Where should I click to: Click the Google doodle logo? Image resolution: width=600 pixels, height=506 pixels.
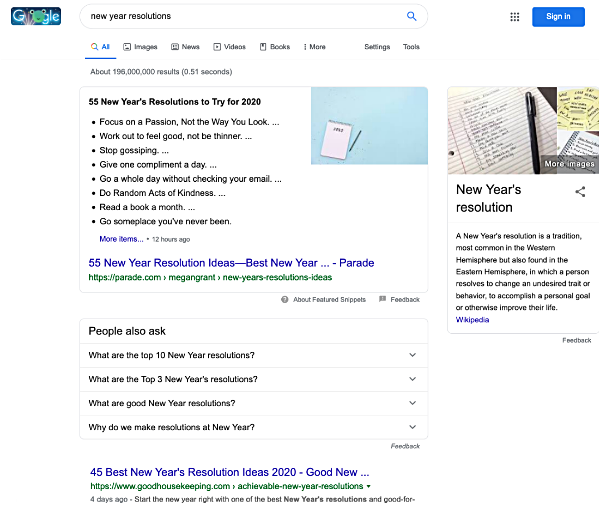coord(36,16)
